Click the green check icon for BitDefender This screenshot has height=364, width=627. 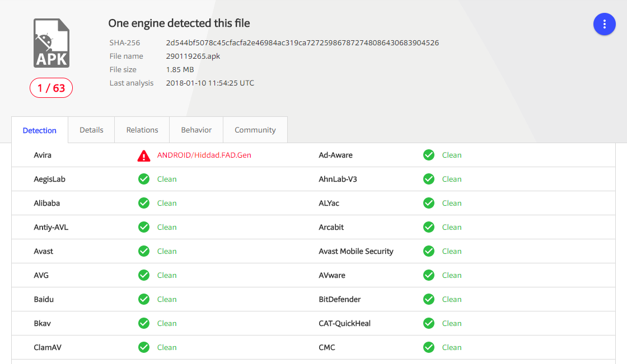click(429, 299)
